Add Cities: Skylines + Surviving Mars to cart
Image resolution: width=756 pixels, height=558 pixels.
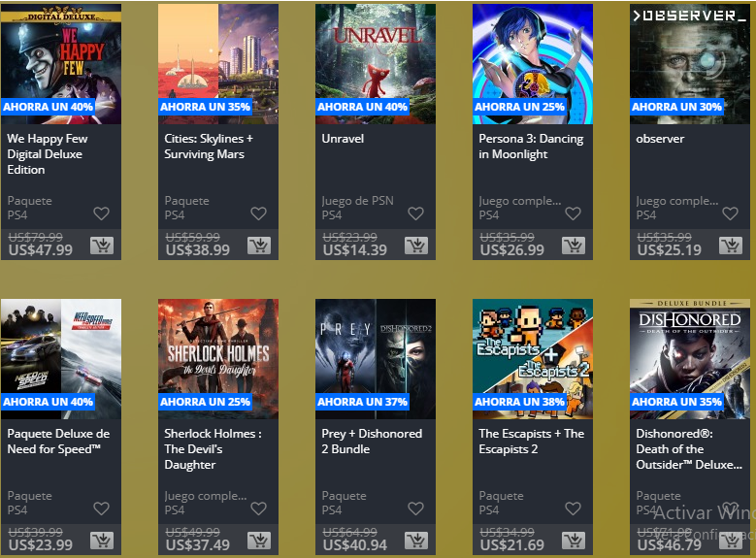259,246
